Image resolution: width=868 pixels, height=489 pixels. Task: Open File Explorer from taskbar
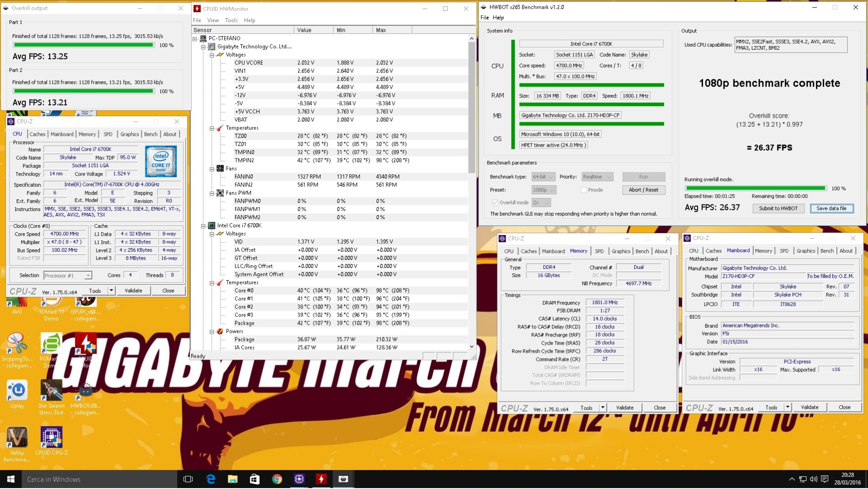point(232,479)
